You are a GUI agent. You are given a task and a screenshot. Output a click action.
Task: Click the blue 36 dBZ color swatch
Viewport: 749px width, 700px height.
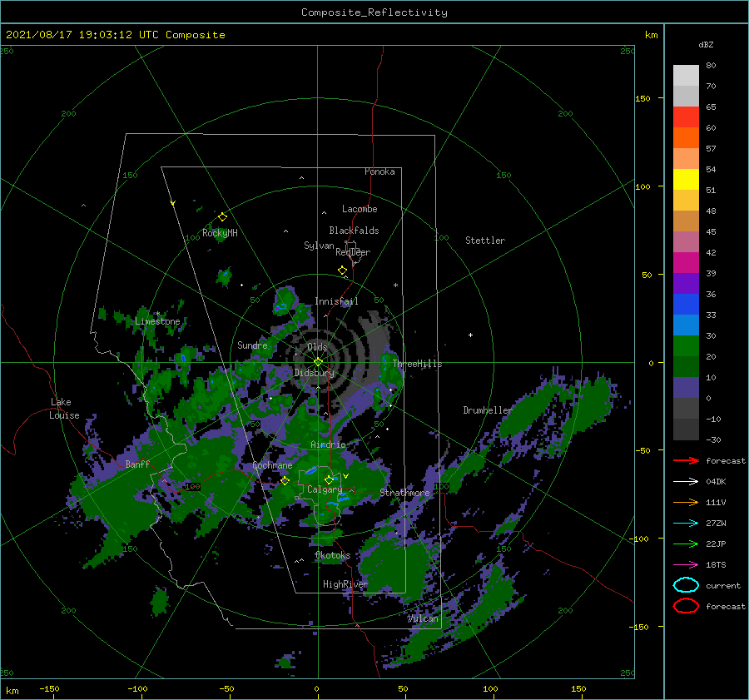point(686,305)
